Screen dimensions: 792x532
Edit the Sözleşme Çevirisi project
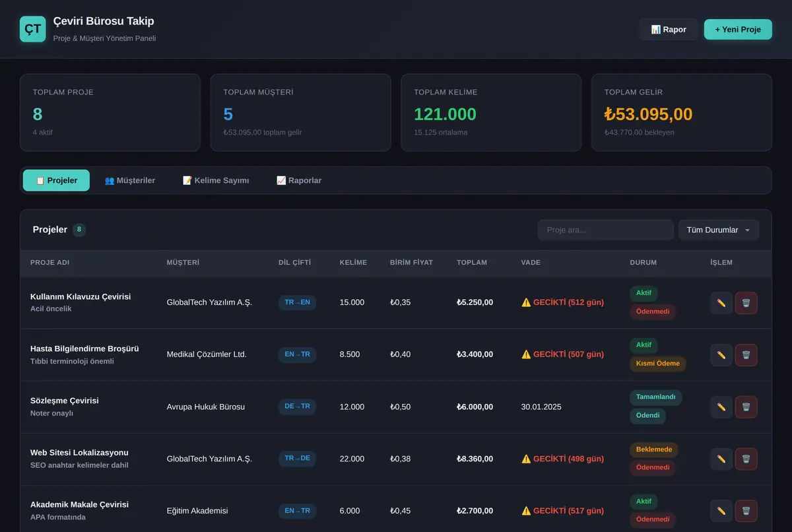(x=721, y=407)
